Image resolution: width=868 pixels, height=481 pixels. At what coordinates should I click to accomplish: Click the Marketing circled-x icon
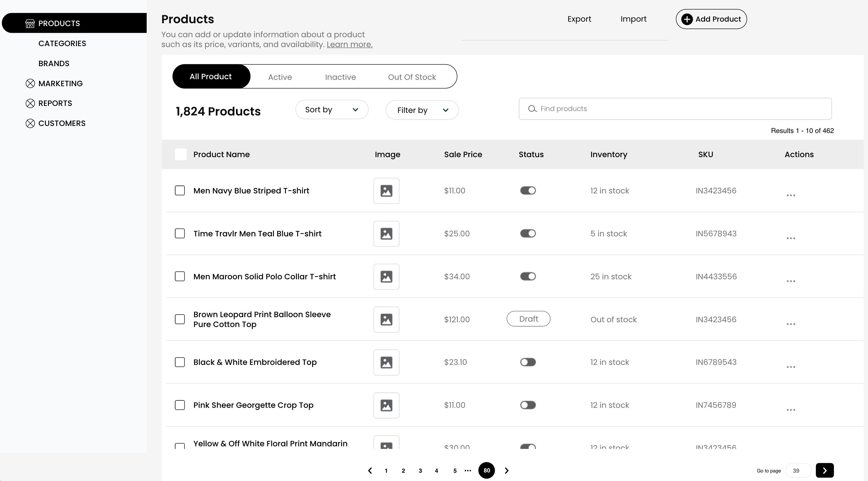pyautogui.click(x=30, y=84)
